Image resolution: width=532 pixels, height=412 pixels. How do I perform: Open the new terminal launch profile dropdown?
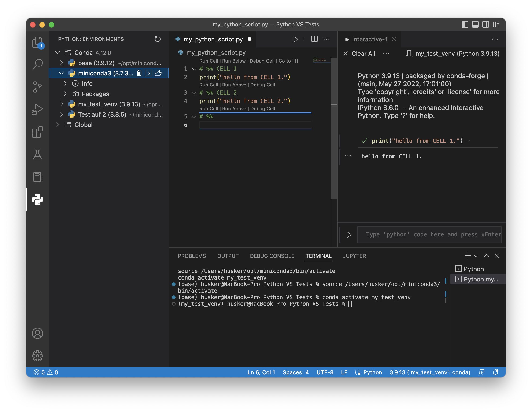coord(476,256)
